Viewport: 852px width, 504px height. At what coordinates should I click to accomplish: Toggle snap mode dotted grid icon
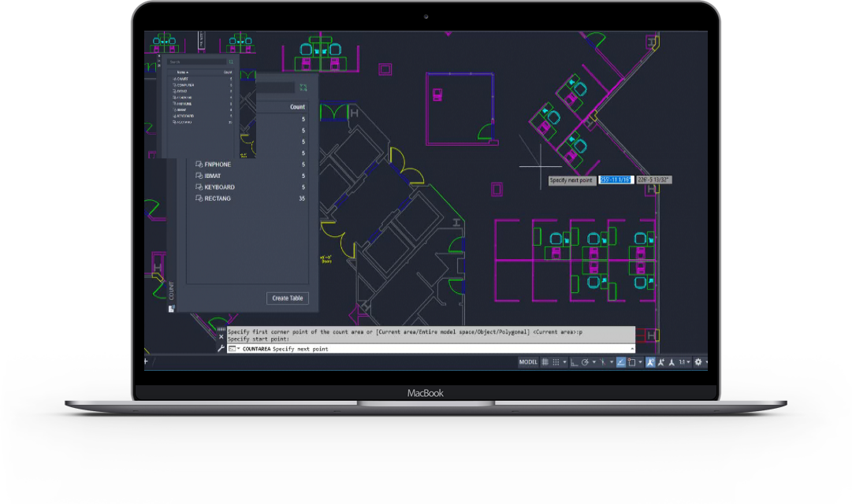pos(556,362)
